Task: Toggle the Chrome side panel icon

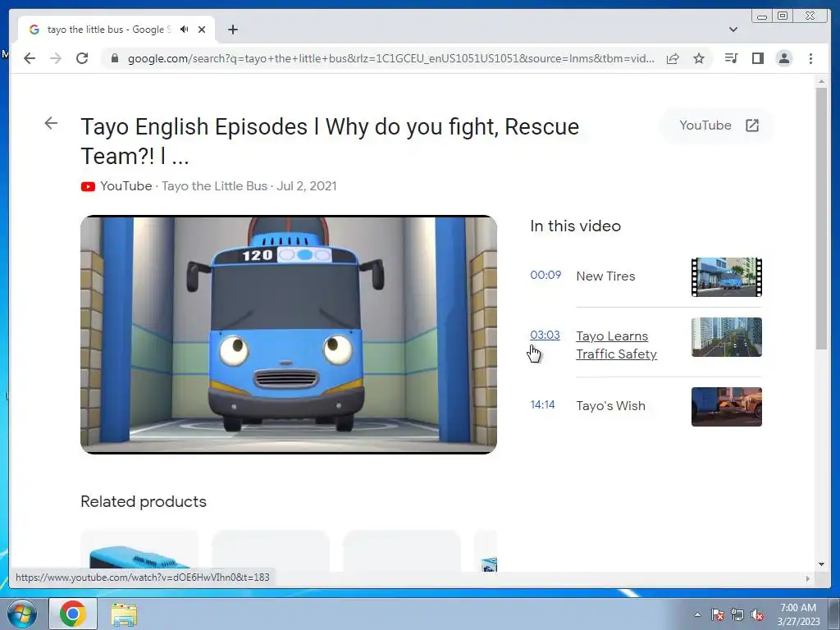Action: pyautogui.click(x=757, y=58)
